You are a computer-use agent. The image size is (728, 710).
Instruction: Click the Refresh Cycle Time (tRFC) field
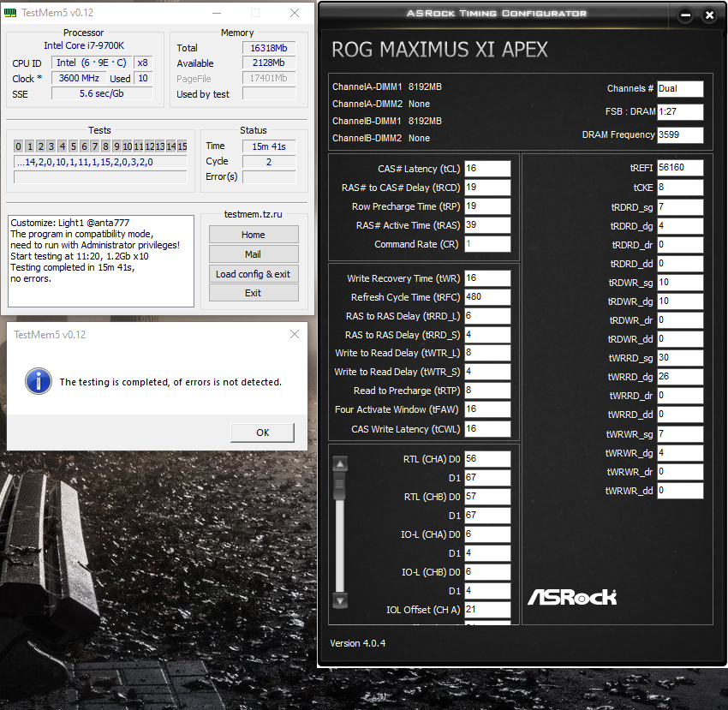point(487,296)
